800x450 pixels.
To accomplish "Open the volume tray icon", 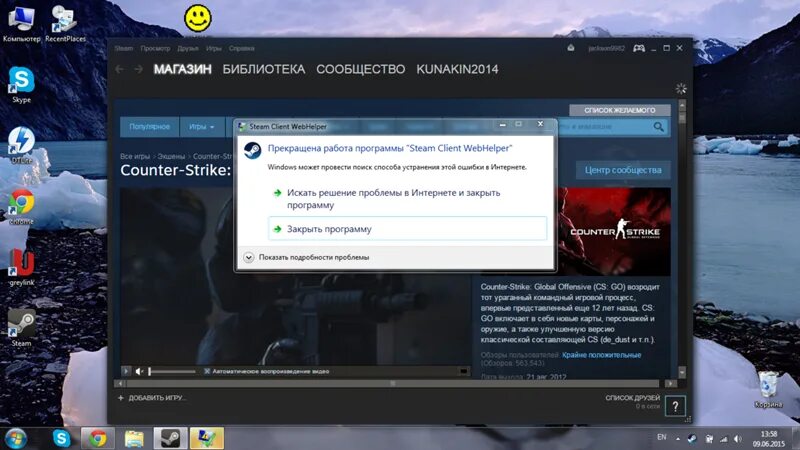I will click(738, 439).
